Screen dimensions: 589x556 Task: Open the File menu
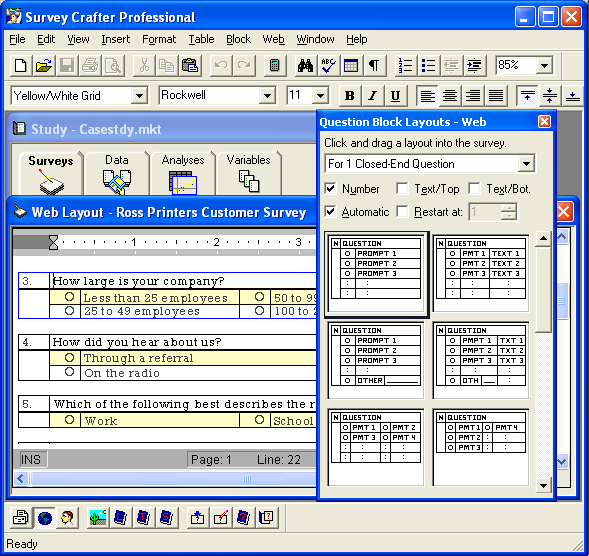(x=17, y=39)
